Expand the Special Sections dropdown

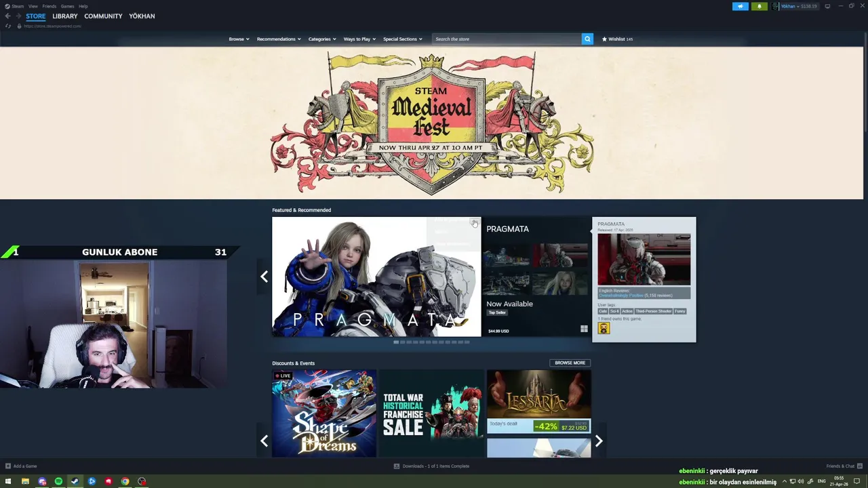402,39
